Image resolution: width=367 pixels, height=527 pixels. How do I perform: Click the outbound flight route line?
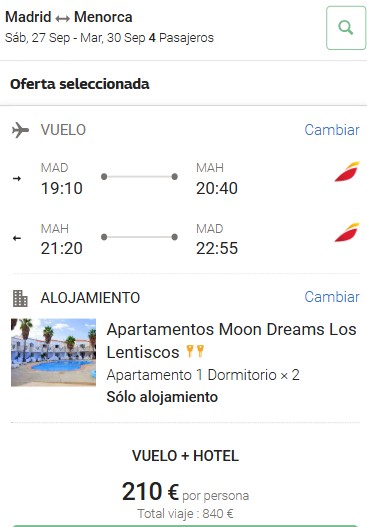139,176
